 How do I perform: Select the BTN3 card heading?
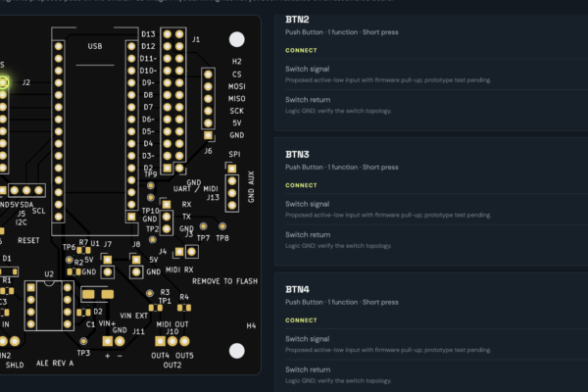[297, 154]
